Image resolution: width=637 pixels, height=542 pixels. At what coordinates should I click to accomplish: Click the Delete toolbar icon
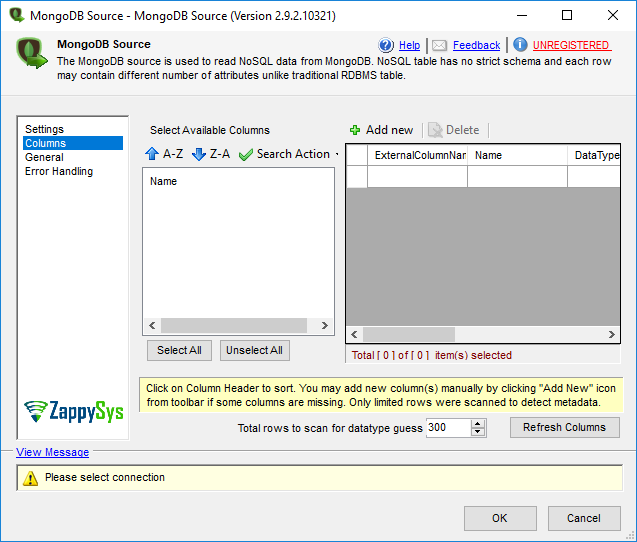tap(435, 130)
